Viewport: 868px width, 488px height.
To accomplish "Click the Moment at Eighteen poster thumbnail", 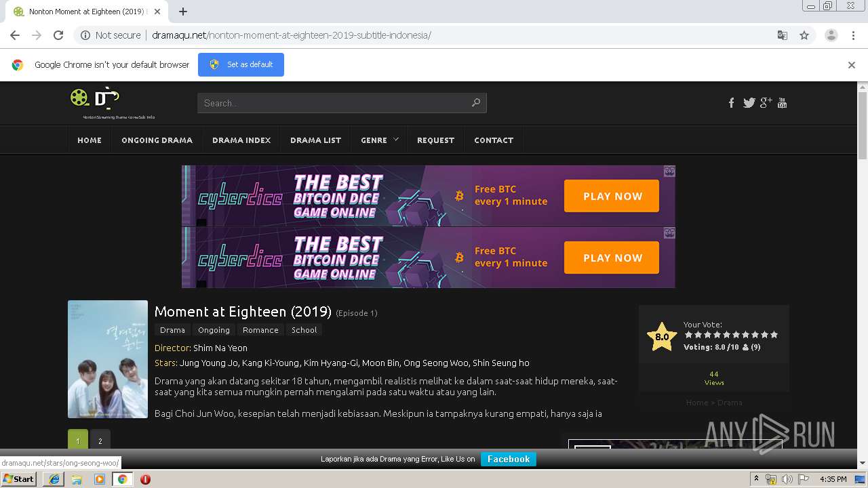I will pyautogui.click(x=108, y=359).
